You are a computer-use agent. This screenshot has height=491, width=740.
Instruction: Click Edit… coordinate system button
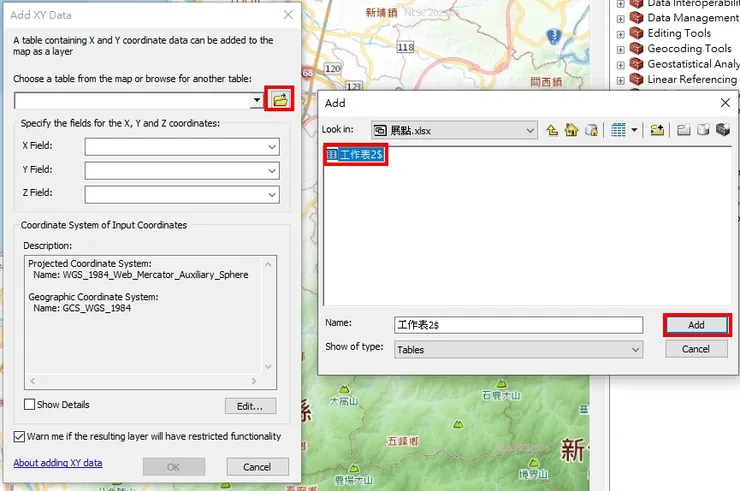(x=250, y=406)
